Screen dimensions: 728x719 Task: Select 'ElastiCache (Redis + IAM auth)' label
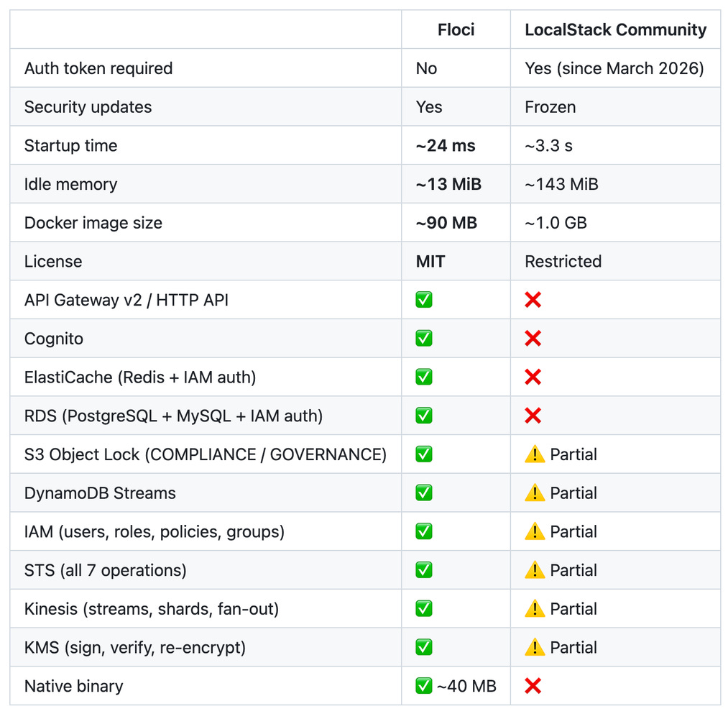[x=140, y=377]
